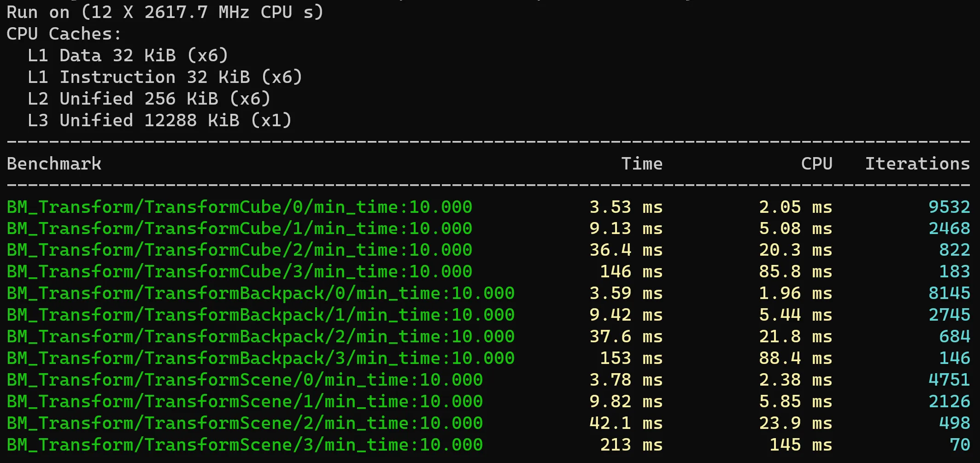The width and height of the screenshot is (980, 463).
Task: Click the iterations count '822'
Action: pyautogui.click(x=955, y=250)
